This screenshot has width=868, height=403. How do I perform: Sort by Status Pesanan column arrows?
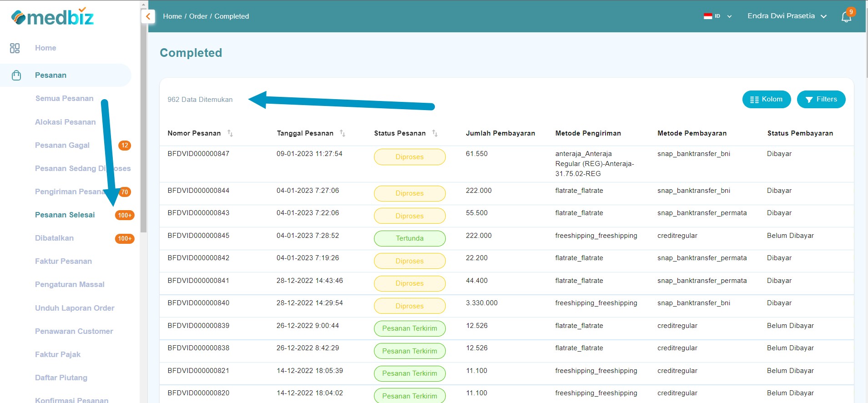point(435,133)
